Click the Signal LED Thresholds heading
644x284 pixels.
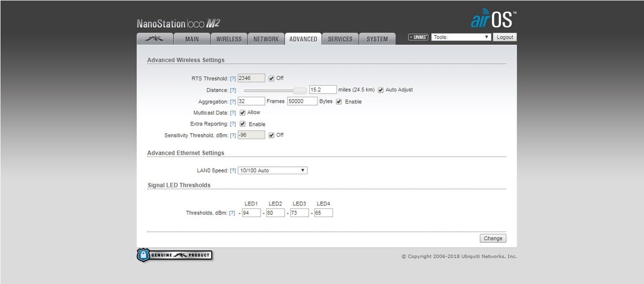(179, 185)
